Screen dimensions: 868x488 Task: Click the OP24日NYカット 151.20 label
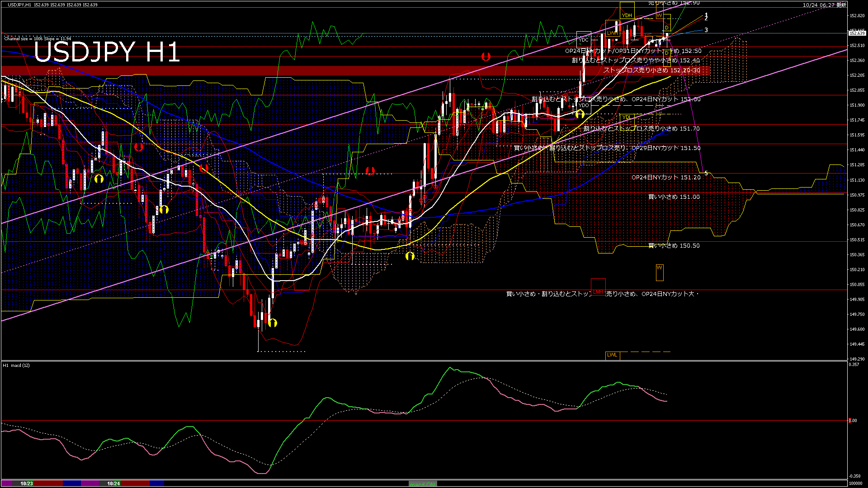(x=665, y=177)
